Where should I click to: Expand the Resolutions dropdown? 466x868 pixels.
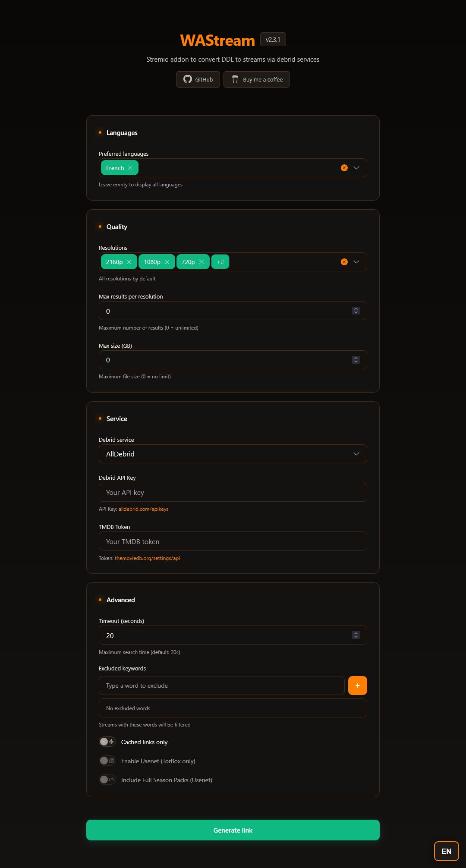point(356,262)
